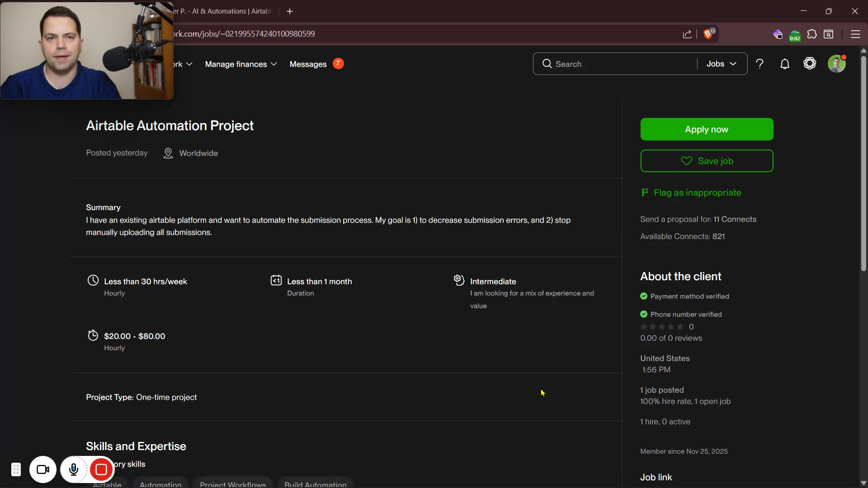Toggle the recorder camera on or off
This screenshot has width=868, height=488.
[x=43, y=470]
